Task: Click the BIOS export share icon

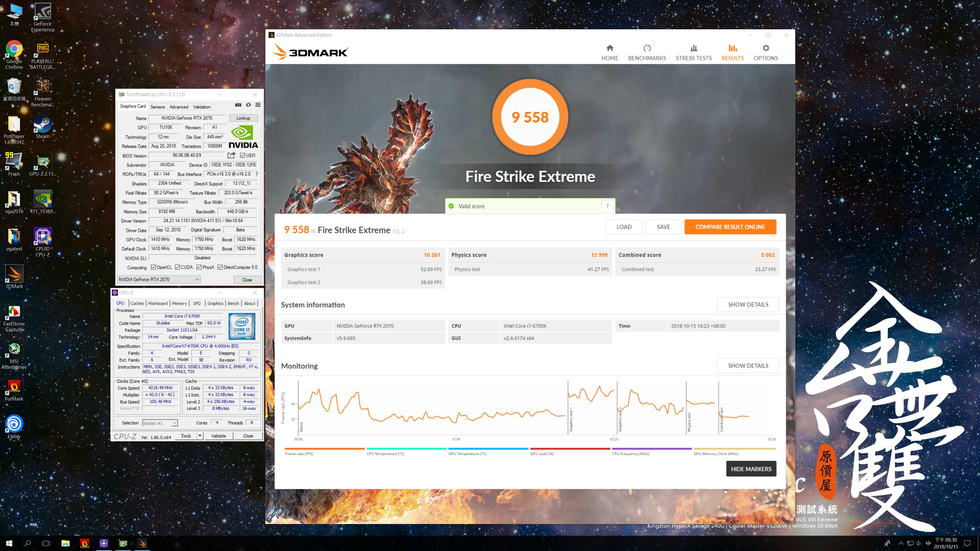Action: point(231,155)
